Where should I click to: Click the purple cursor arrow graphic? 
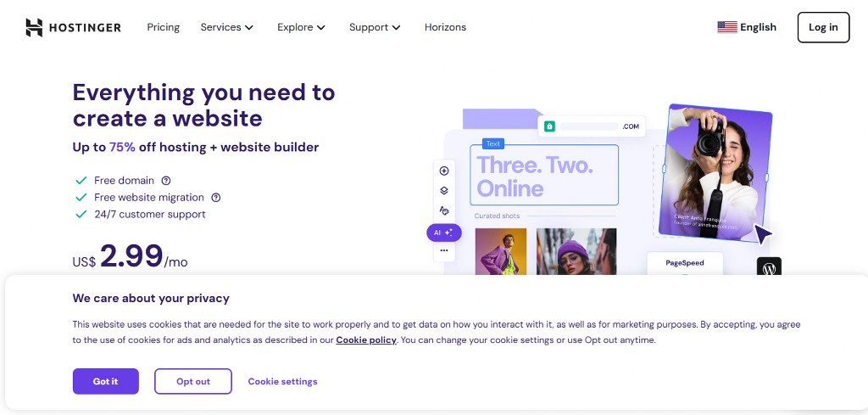(x=763, y=234)
